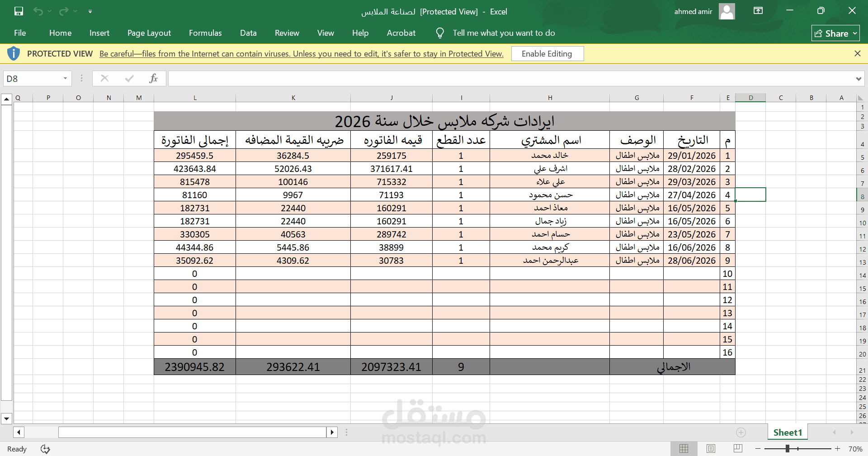Click cell with value 423643.84
This screenshot has height=456, width=868.
(195, 169)
